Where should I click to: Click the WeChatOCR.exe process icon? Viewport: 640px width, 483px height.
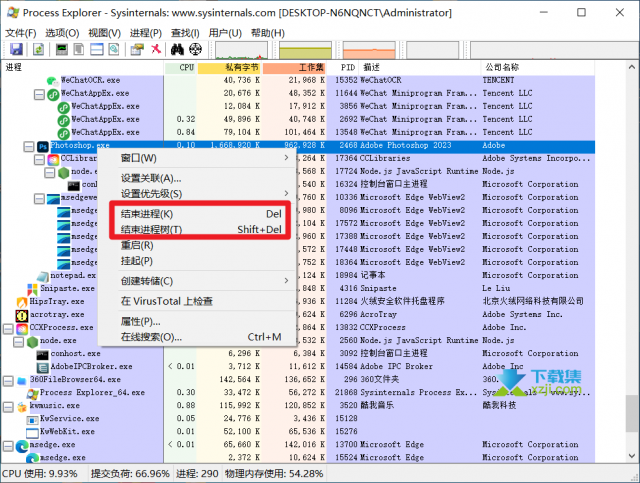point(52,81)
